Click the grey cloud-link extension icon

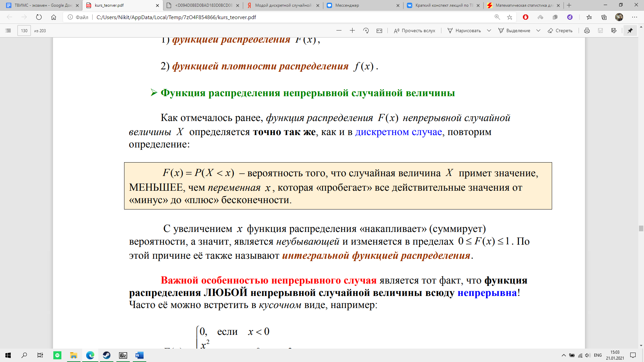pyautogui.click(x=540, y=17)
